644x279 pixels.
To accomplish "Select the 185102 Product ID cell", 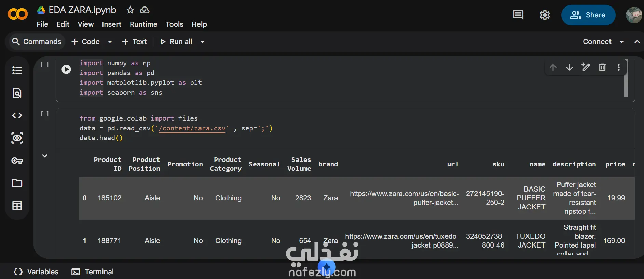I will [x=110, y=198].
